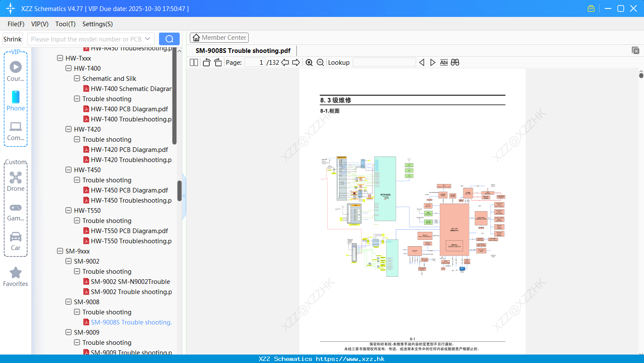Go to the next PDF page
Screen dimensions: 644x363
296,63
